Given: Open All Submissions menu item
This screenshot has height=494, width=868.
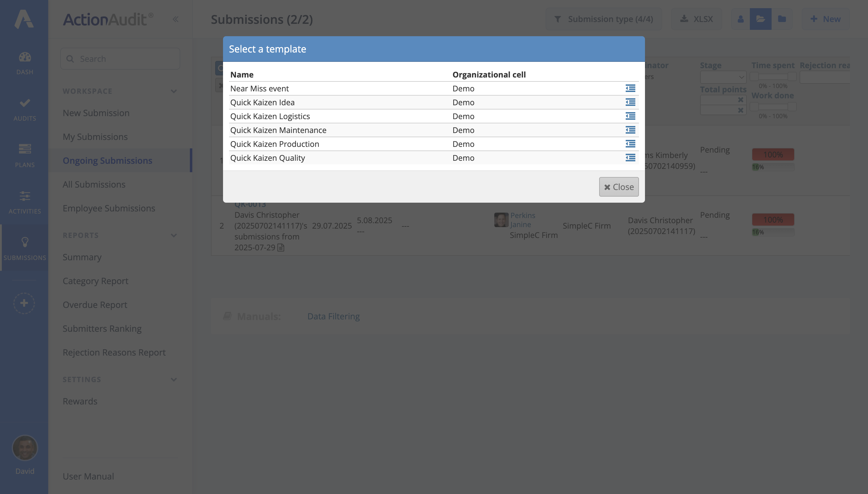Looking at the screenshot, I should click(x=94, y=184).
